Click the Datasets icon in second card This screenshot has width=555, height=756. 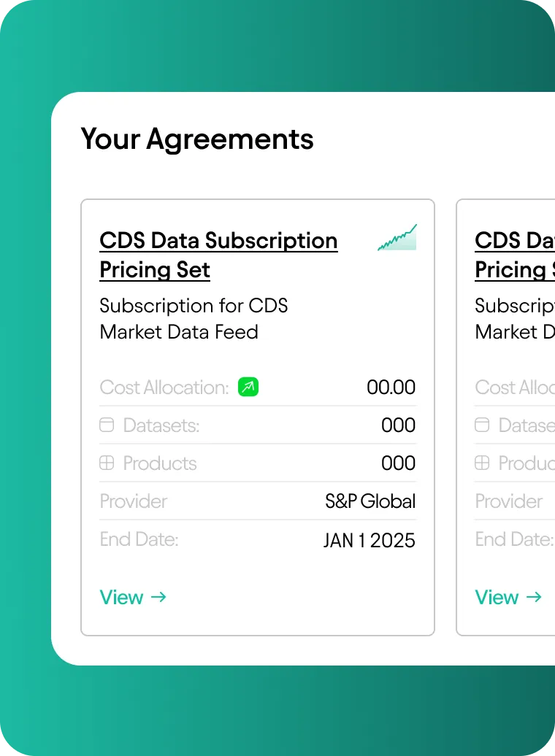[482, 425]
